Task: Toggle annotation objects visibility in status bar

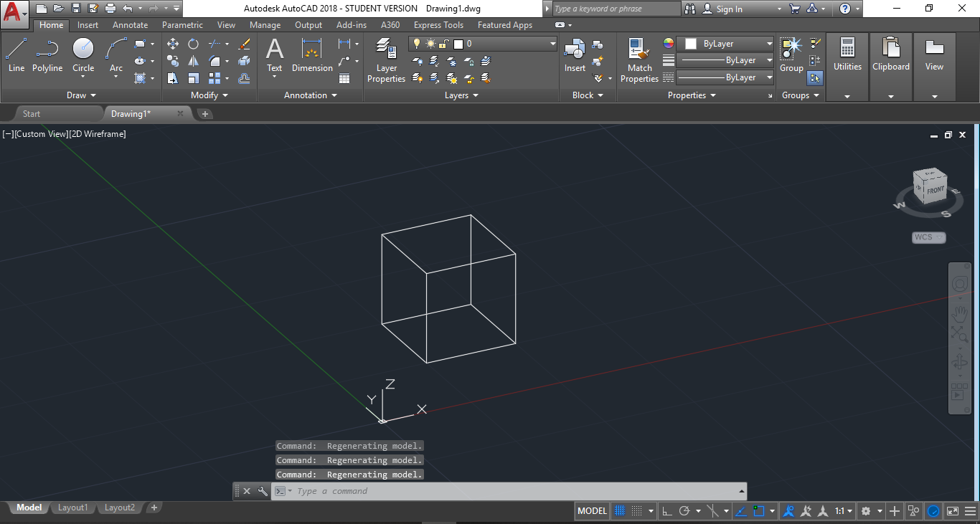Action: 788,511
